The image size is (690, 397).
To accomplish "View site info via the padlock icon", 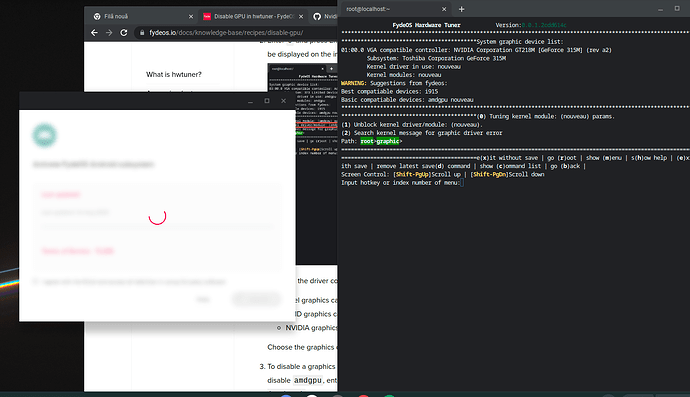I will tap(142, 33).
